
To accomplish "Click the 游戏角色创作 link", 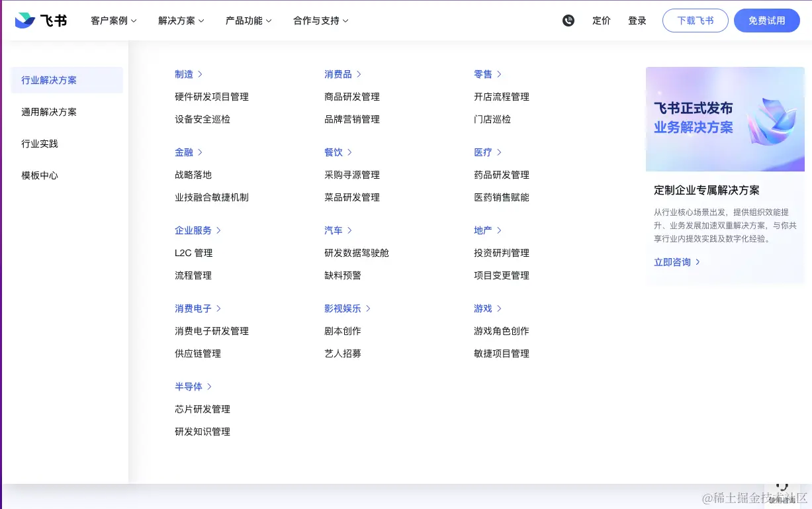I will (x=502, y=331).
